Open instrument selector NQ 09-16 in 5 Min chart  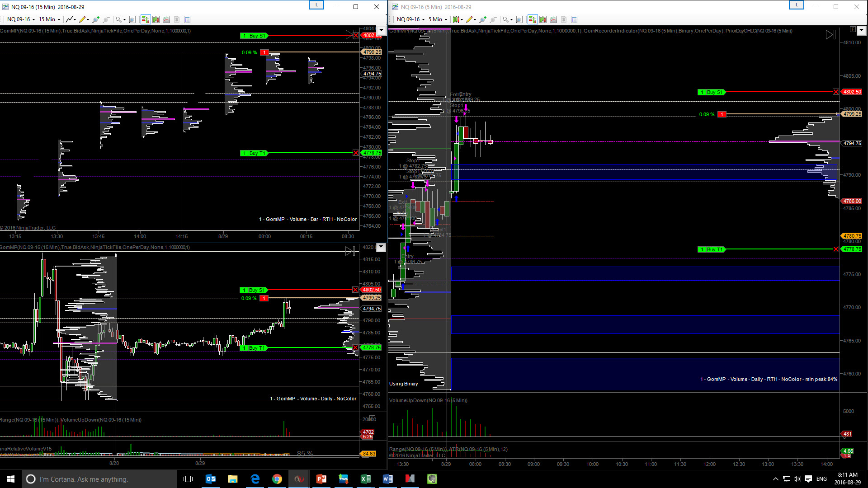(410, 19)
